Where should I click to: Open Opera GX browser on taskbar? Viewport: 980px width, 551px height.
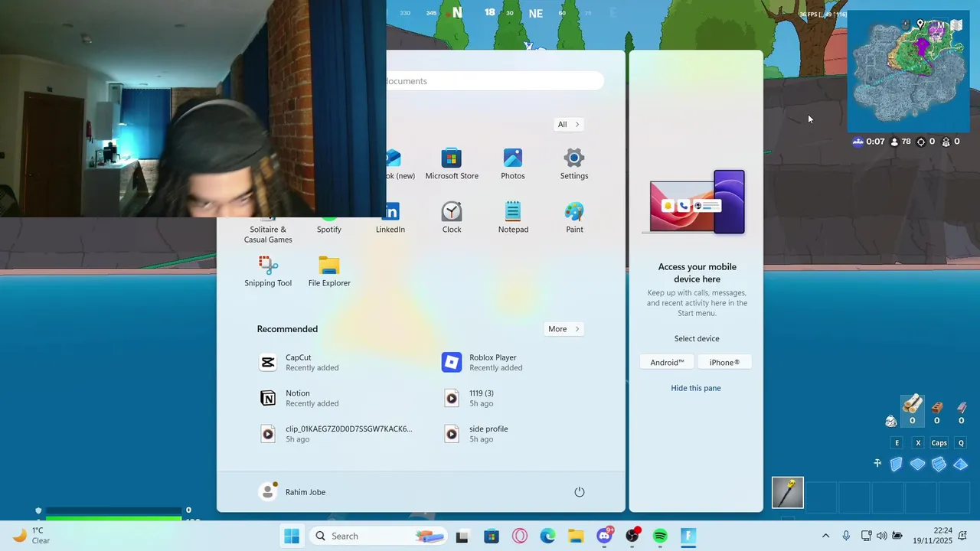coord(520,536)
